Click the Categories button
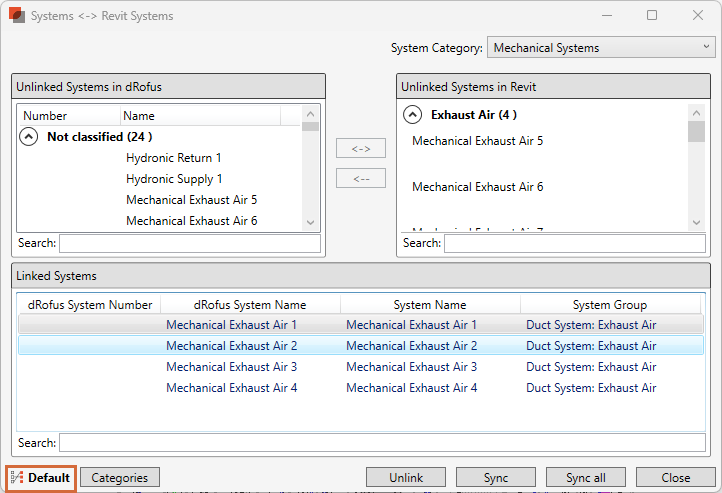Screen dimensions: 722x493 120,478
